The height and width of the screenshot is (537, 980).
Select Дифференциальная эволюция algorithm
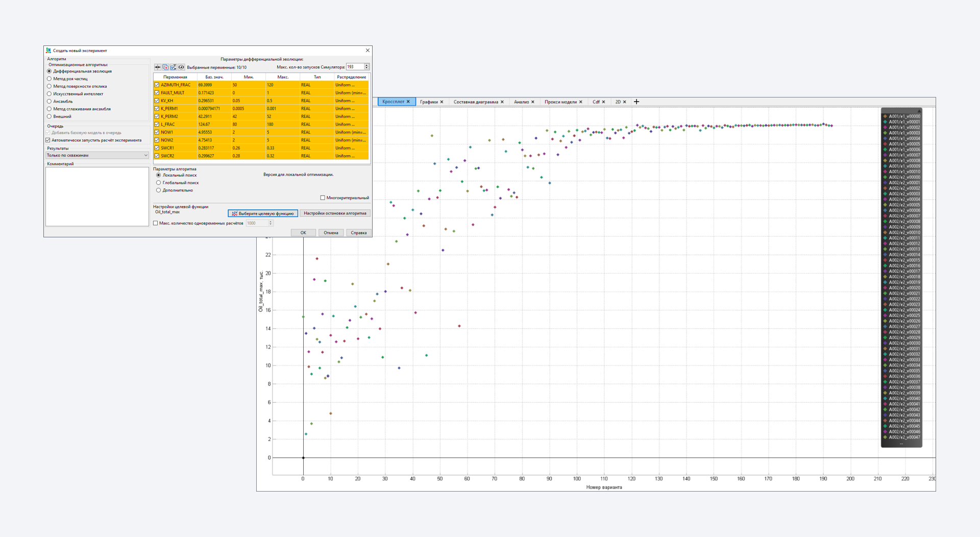point(50,71)
